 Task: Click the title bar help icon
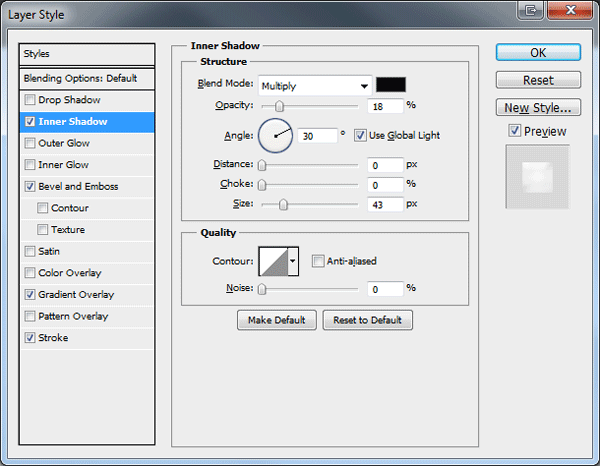(530, 10)
